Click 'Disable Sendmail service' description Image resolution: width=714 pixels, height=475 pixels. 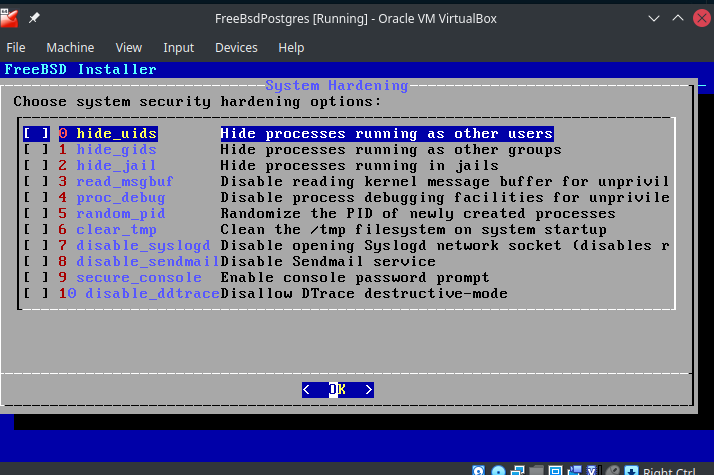pos(328,261)
